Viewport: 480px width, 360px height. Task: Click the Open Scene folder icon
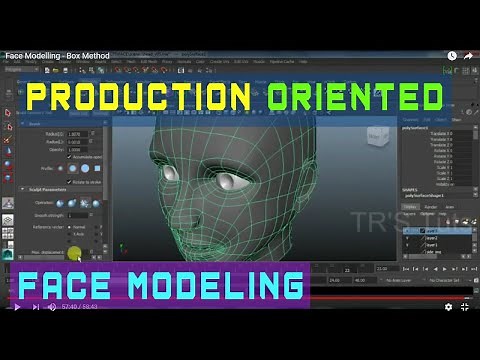(x=56, y=70)
